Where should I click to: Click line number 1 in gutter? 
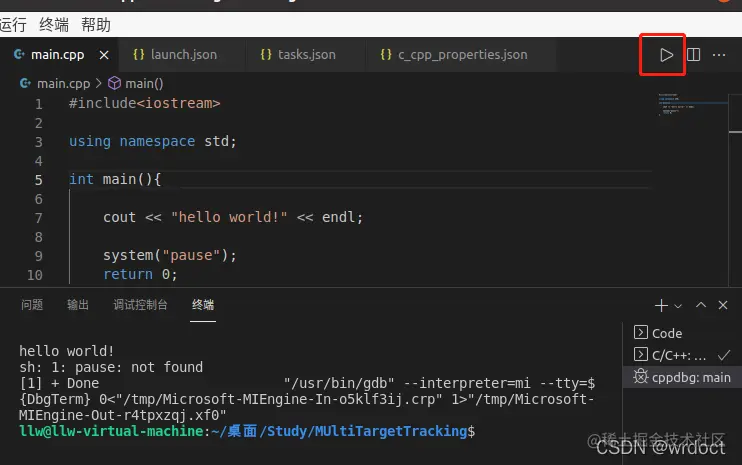click(x=38, y=104)
